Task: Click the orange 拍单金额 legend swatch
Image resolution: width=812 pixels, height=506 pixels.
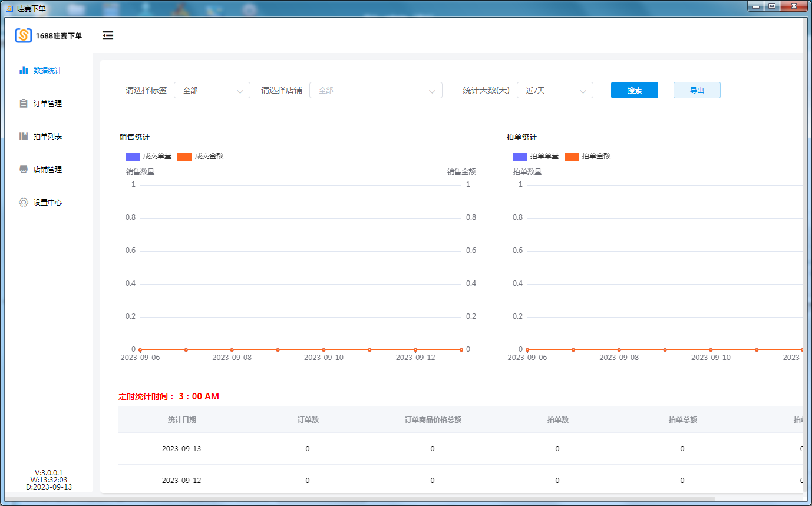Action: (x=572, y=156)
